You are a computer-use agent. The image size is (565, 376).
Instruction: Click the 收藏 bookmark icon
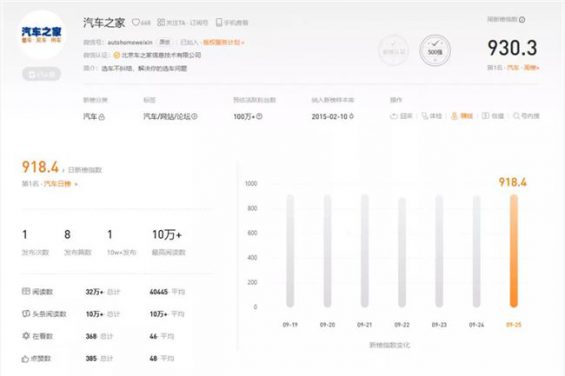click(485, 116)
